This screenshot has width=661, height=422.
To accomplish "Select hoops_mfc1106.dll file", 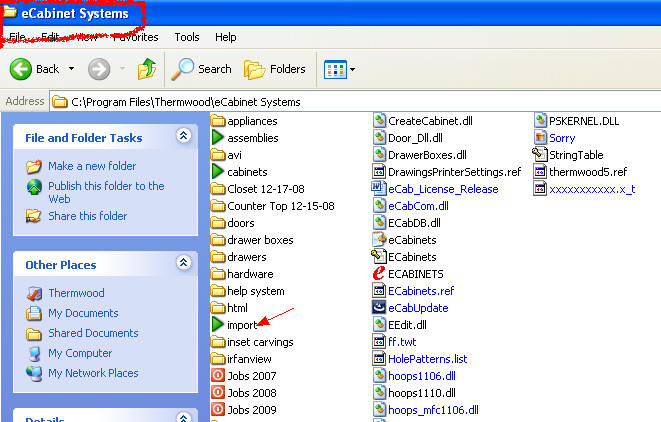I will (426, 410).
